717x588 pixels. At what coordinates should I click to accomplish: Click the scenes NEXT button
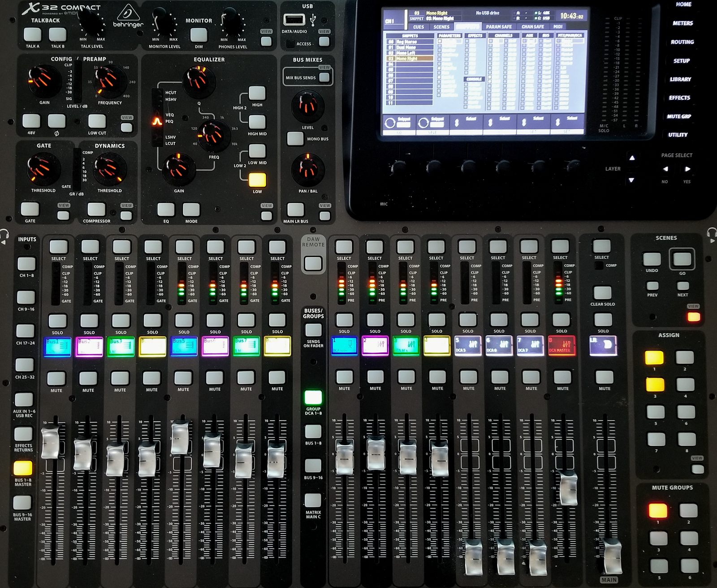(x=682, y=286)
